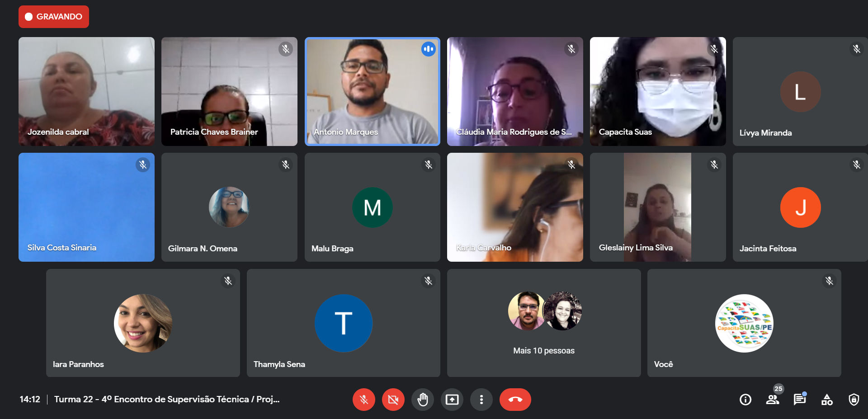Expand the Mais 10 pessoas tile
This screenshot has width=868, height=419.
[x=544, y=323]
